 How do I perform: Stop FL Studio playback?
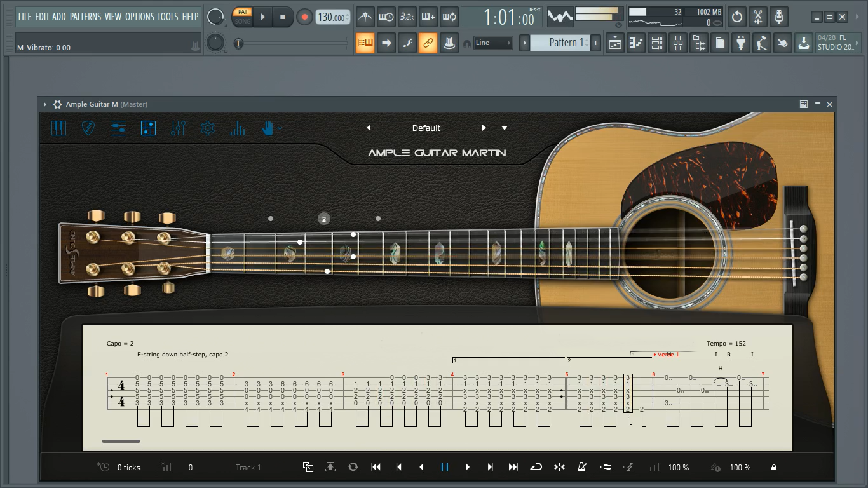[x=283, y=17]
